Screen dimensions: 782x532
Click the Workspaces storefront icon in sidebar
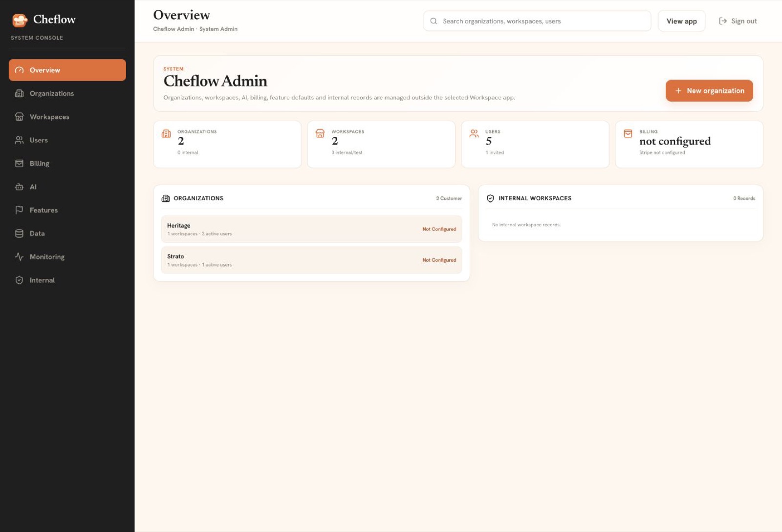19,117
